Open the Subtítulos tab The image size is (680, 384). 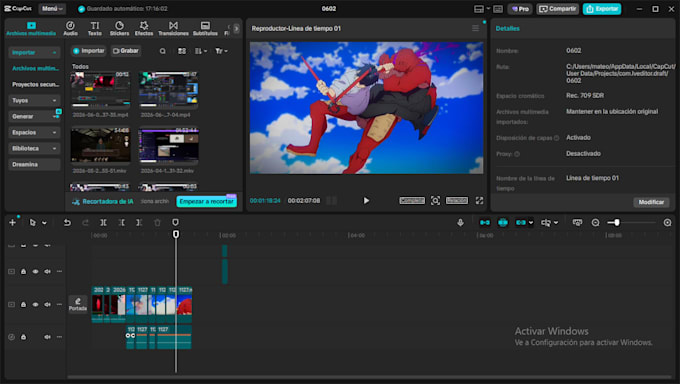(x=205, y=28)
